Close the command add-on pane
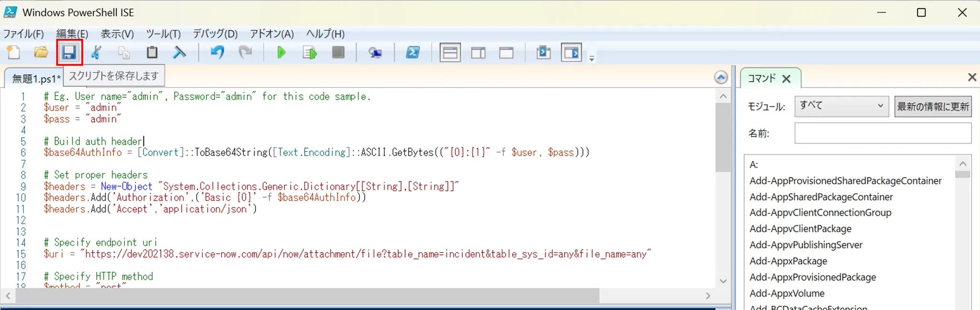 coord(972,77)
